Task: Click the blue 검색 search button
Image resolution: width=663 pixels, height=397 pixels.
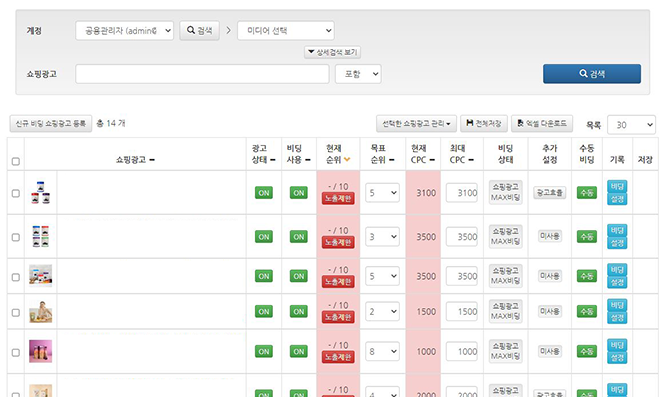Action: 592,74
